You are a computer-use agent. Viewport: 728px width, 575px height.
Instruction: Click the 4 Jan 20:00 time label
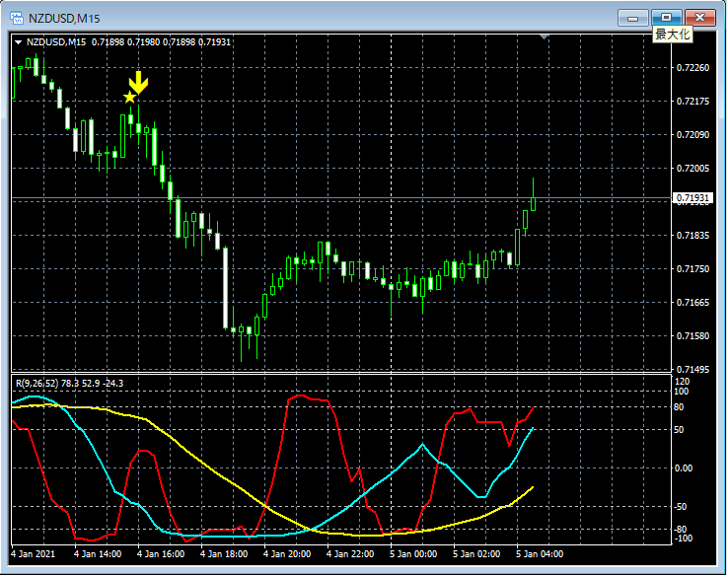[287, 554]
